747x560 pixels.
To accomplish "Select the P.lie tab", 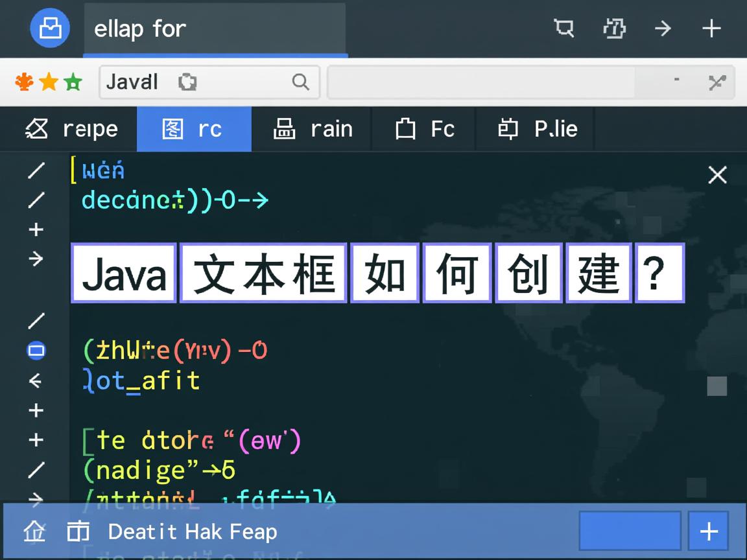I will pyautogui.click(x=536, y=128).
